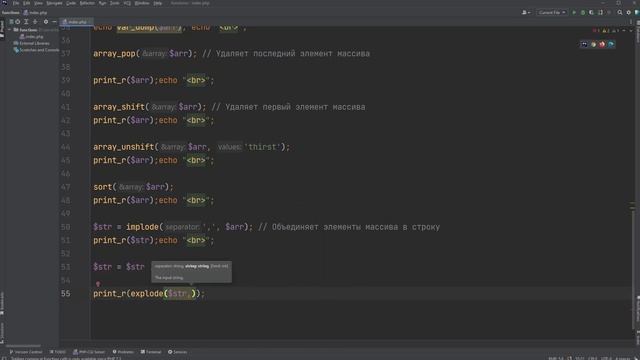Open the Navigate menu
Screen dimensions: 640x360
coord(54,3)
